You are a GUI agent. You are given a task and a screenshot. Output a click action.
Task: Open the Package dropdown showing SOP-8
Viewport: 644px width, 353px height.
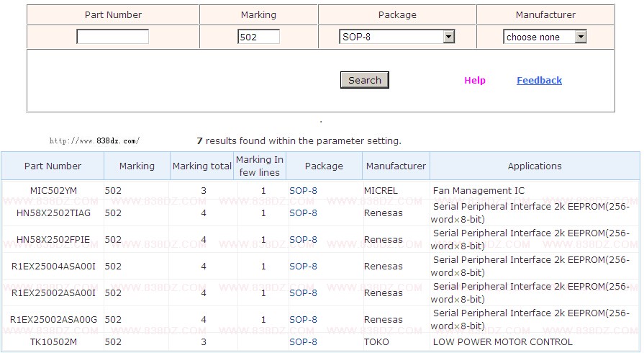(x=397, y=37)
